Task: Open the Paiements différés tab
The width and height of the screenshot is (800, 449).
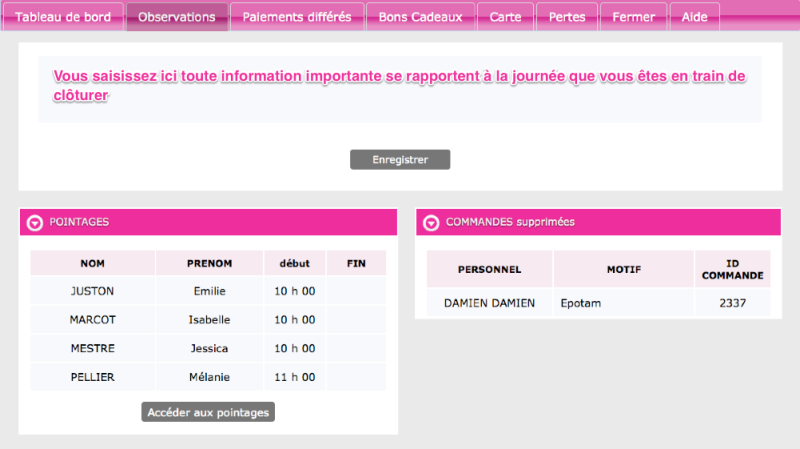Action: point(297,17)
